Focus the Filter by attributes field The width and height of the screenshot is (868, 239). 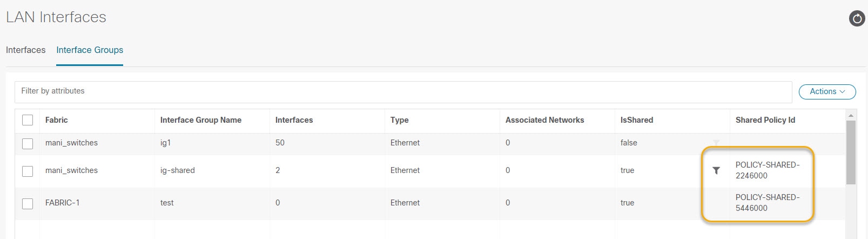pos(403,91)
